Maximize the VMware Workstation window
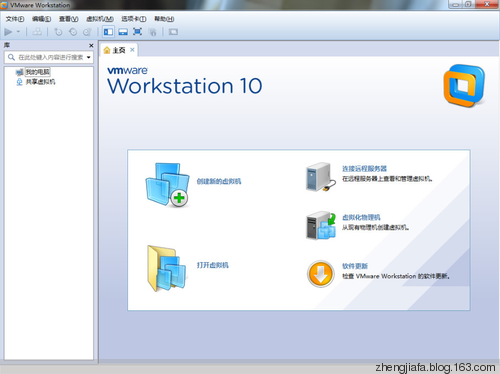Image resolution: width=500 pixels, height=374 pixels. pyautogui.click(x=468, y=4)
